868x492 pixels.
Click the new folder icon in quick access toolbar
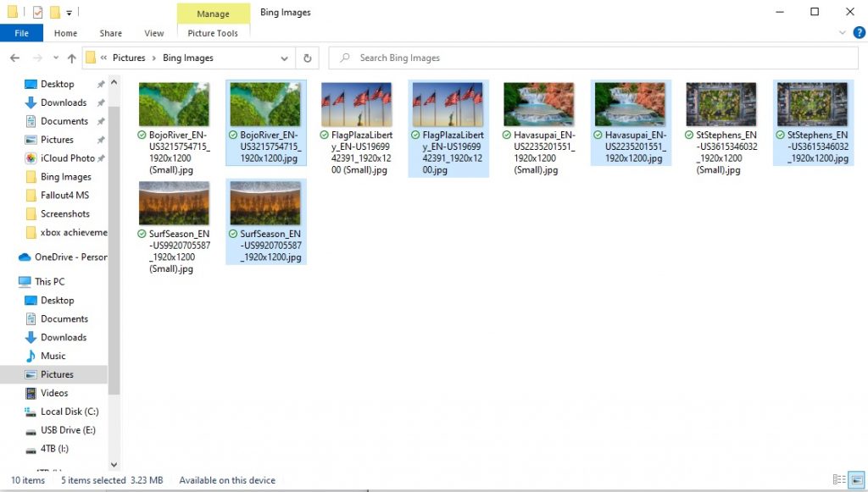coord(55,12)
